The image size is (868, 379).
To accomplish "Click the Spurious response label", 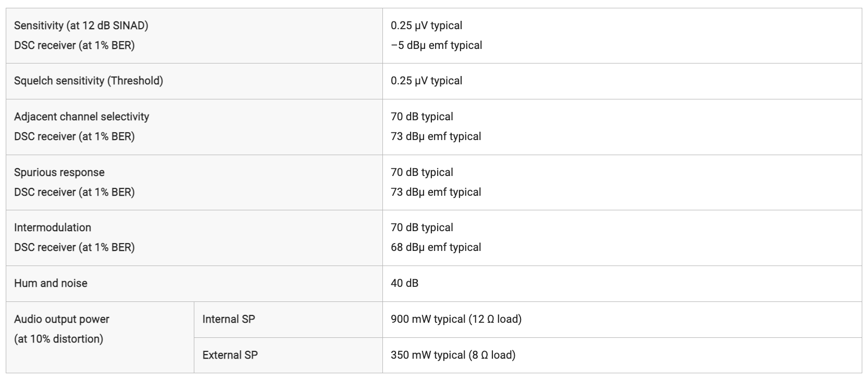I will click(59, 172).
